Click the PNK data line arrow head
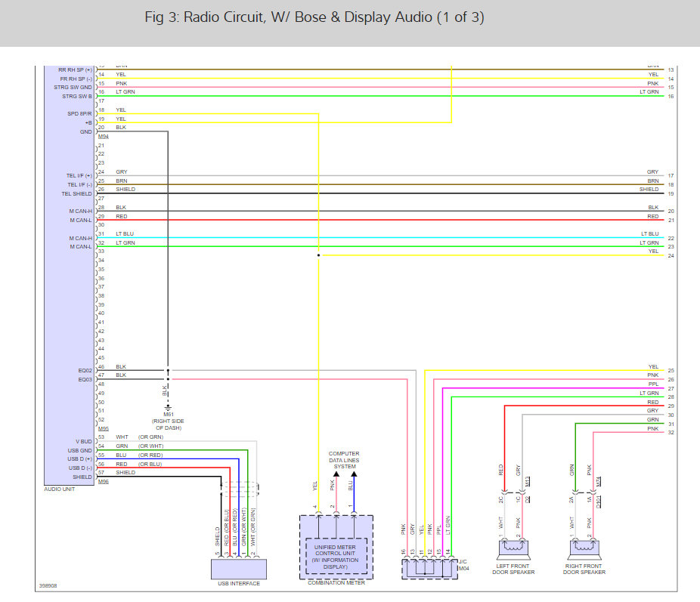The height and width of the screenshot is (602, 700). (x=336, y=474)
